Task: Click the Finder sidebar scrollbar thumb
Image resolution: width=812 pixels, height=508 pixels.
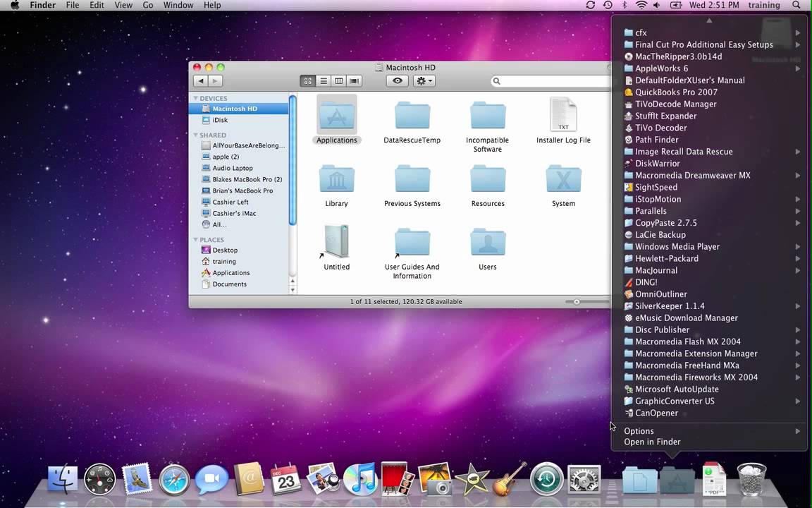Action: click(x=293, y=159)
